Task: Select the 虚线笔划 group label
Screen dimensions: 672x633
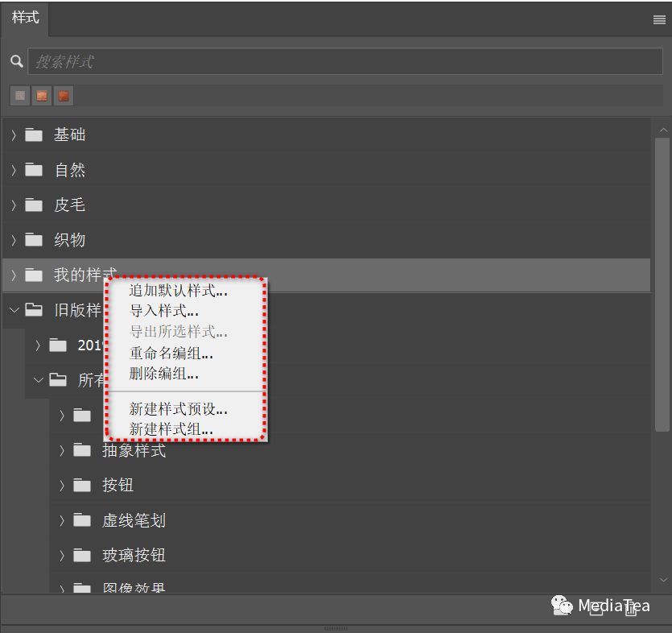Action: click(134, 520)
